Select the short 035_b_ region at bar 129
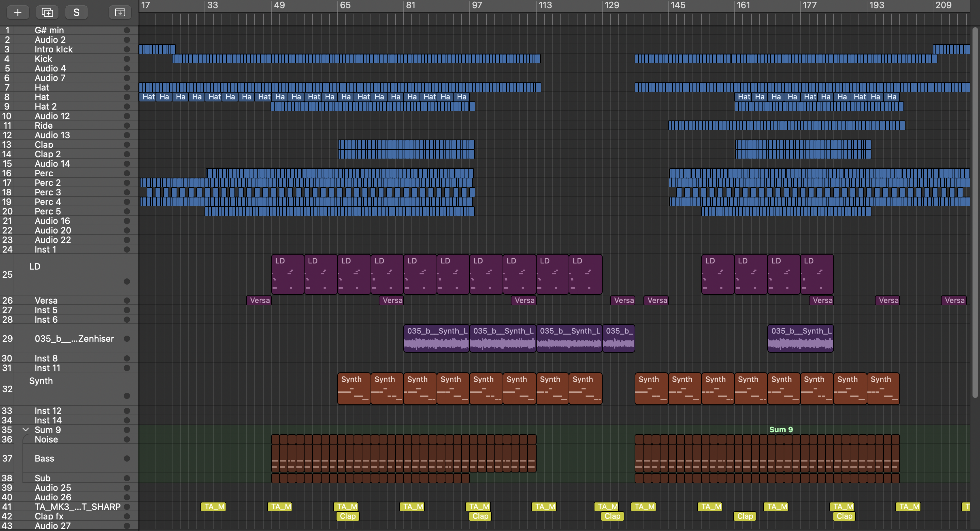Viewport: 980px width, 531px height. pos(619,338)
